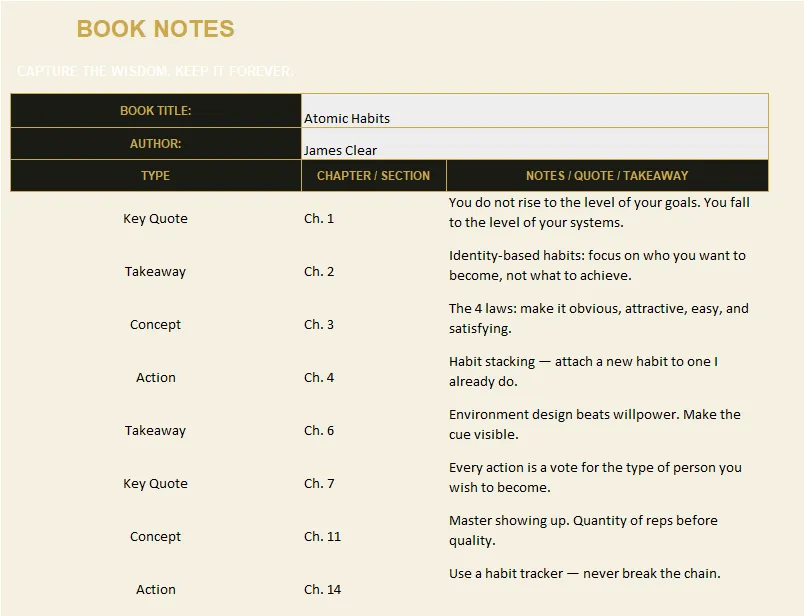
Task: Select the Ch. 7 cell
Action: (374, 483)
